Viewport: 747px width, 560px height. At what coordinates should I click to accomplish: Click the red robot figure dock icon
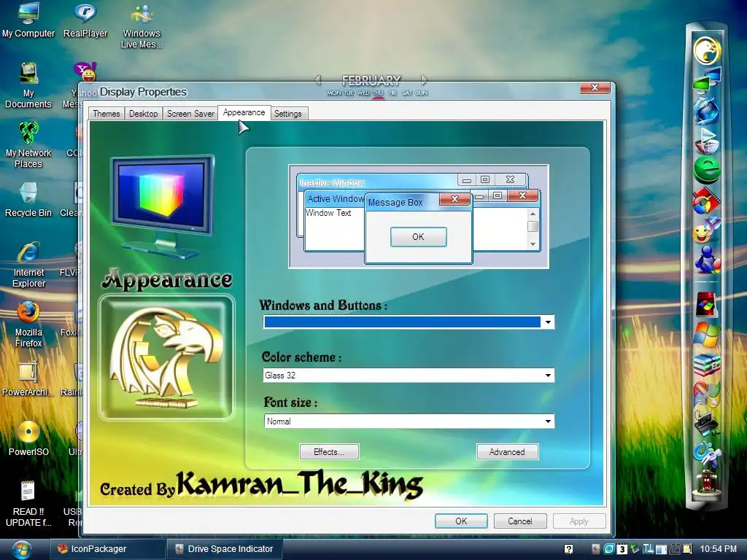coord(706,482)
